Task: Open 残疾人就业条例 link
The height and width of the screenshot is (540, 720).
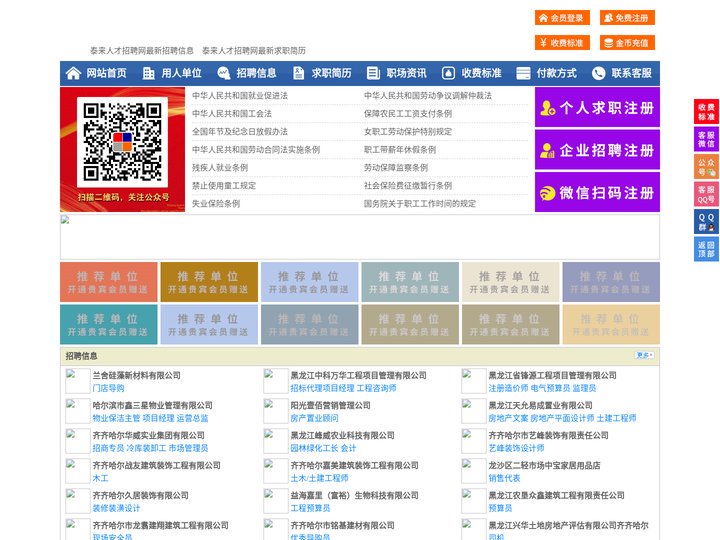Action: coord(220,168)
